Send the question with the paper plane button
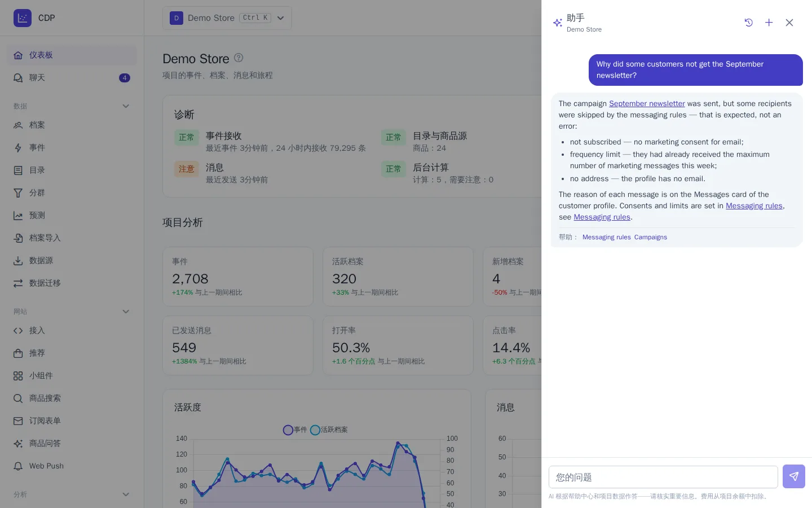Image resolution: width=812 pixels, height=508 pixels. [x=794, y=477]
